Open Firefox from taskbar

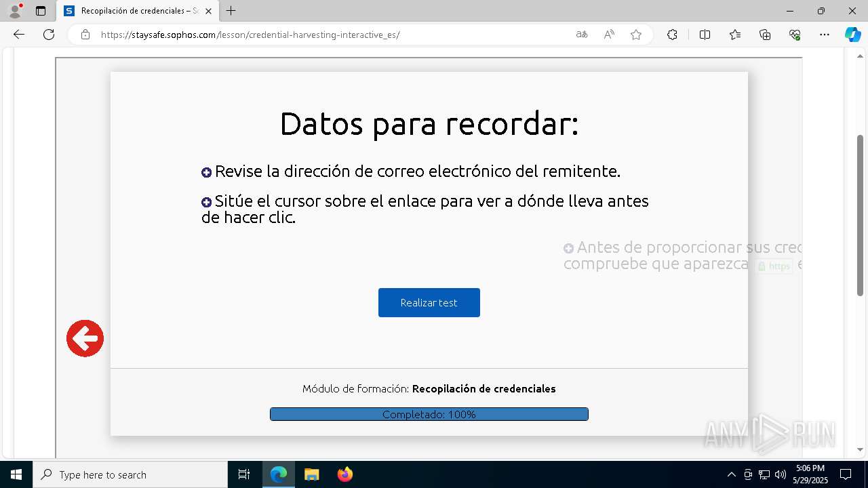point(345,474)
